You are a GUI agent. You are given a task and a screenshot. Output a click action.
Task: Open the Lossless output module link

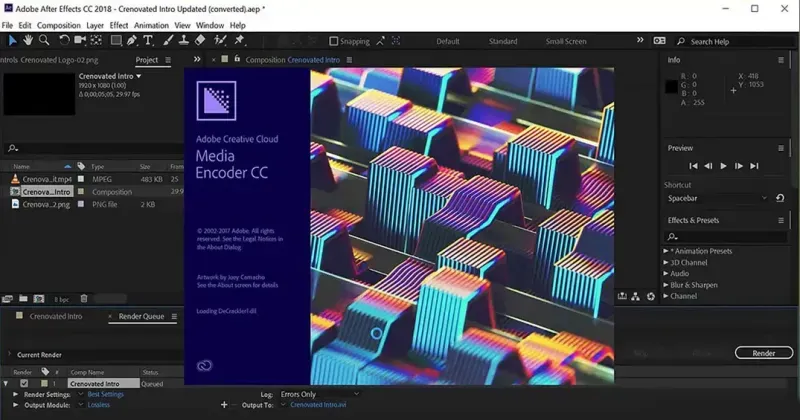pos(98,405)
